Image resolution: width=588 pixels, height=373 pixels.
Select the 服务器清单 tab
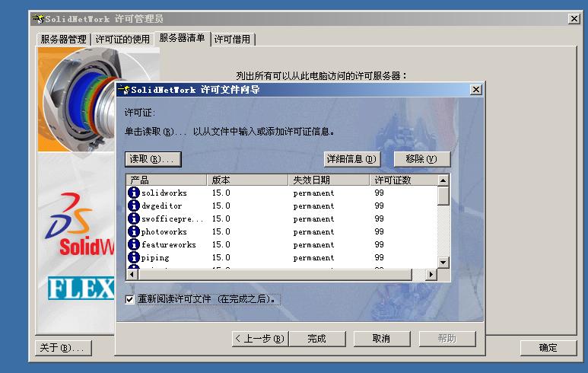click(182, 38)
